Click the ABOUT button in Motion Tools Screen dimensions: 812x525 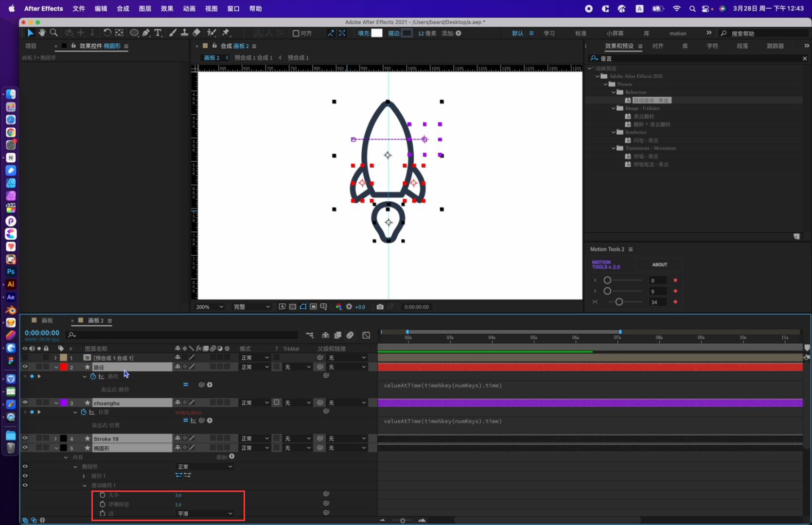tap(659, 264)
